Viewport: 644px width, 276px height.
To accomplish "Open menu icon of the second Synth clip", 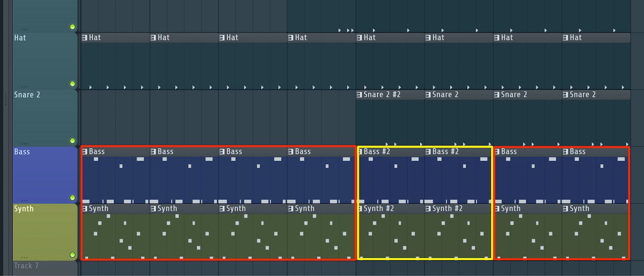I will click(x=153, y=209).
